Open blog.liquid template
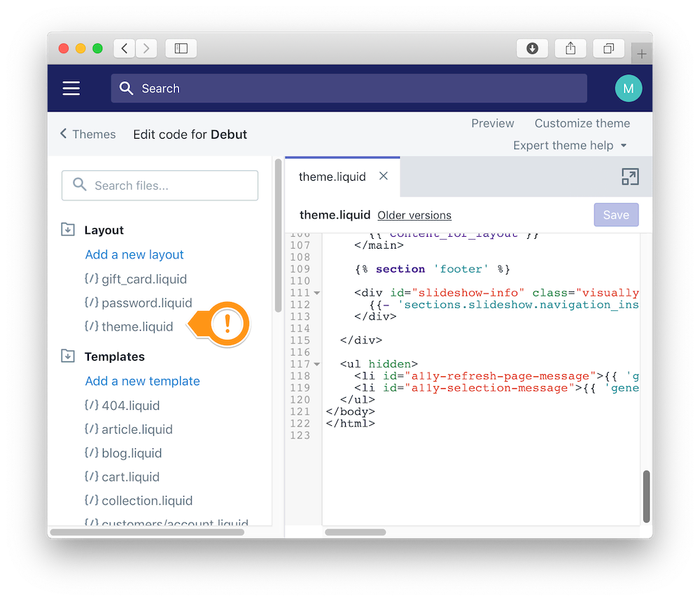Viewport: 700px width, 601px height. (123, 453)
